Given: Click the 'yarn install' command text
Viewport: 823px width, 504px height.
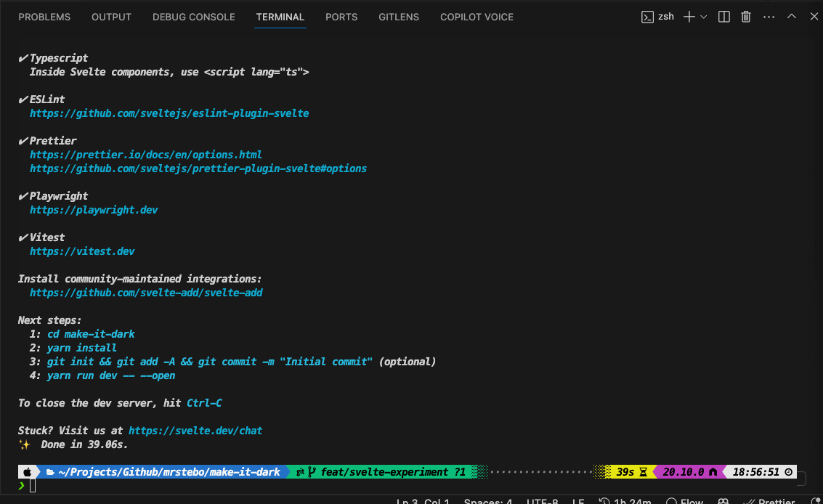Looking at the screenshot, I should pos(82,348).
